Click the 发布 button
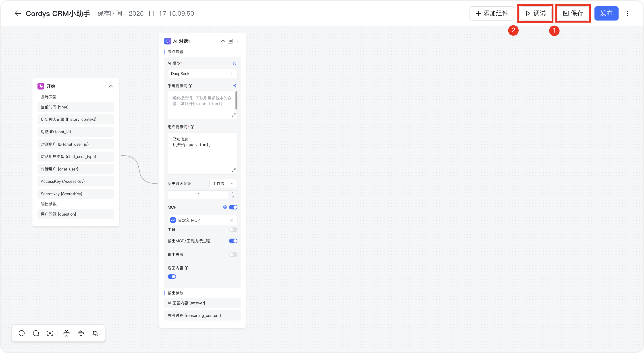 point(606,14)
